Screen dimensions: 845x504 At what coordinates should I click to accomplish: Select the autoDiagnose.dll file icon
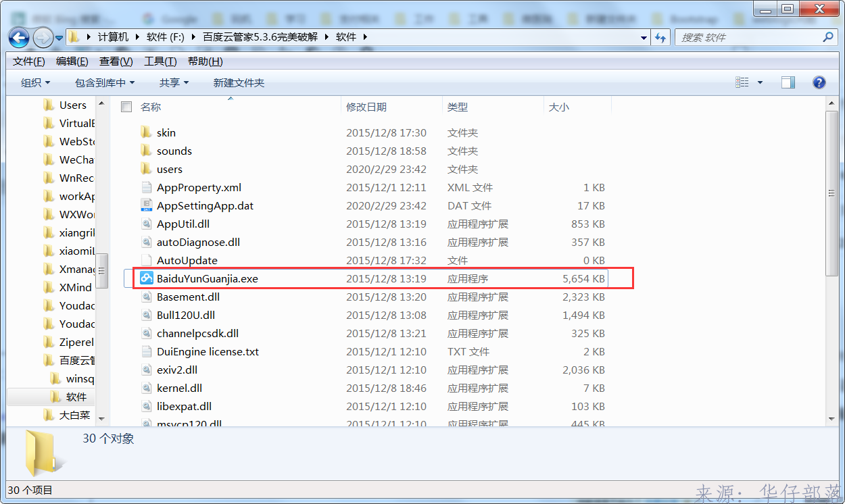[147, 242]
